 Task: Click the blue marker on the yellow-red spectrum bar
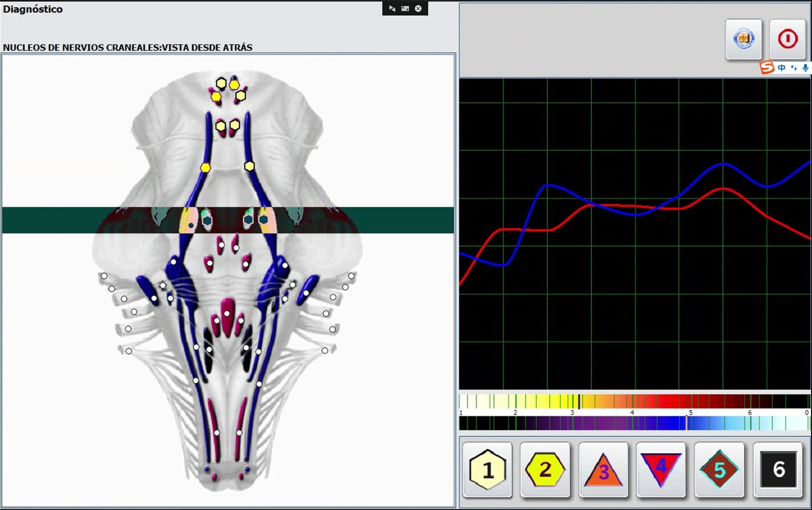coord(579,401)
